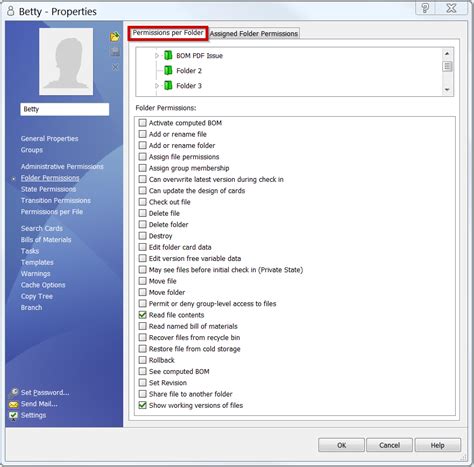This screenshot has width=474, height=467.
Task: Click folder tree scrollbar up arrow
Action: coord(447,53)
